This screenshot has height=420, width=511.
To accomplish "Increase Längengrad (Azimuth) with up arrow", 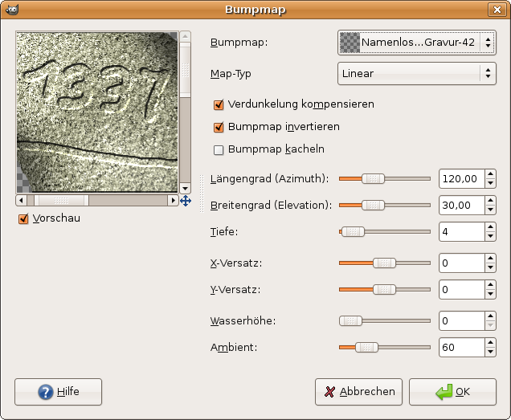I will pyautogui.click(x=490, y=174).
